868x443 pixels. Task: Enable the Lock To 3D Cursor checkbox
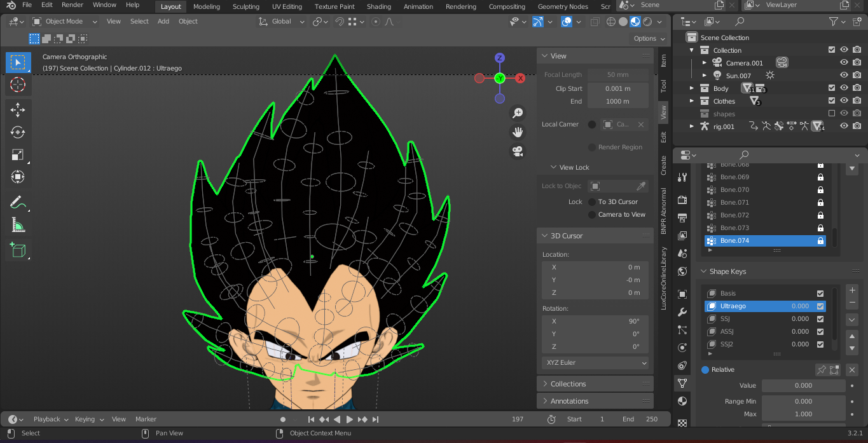592,202
